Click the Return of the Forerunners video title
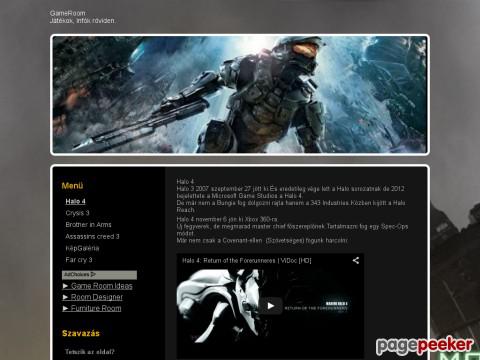Viewport: 480px width, 360px height. pyautogui.click(x=247, y=261)
